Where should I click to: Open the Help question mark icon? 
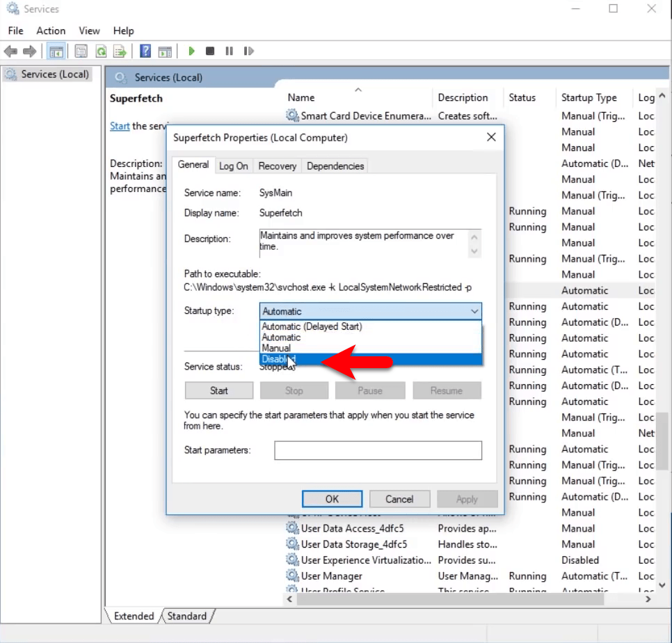coord(145,51)
